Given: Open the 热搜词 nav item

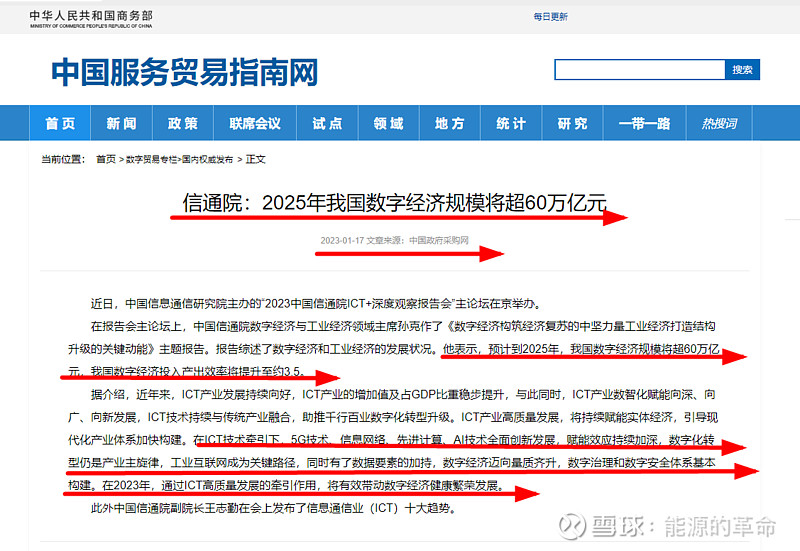Looking at the screenshot, I should [x=719, y=123].
